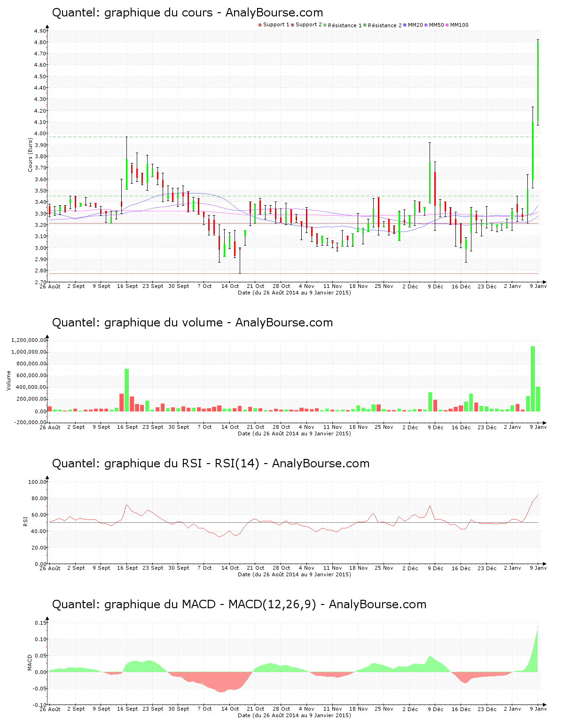Image resolution: width=564 pixels, height=728 pixels.
Task: Select the MM20 moving average legend
Action: 413,25
